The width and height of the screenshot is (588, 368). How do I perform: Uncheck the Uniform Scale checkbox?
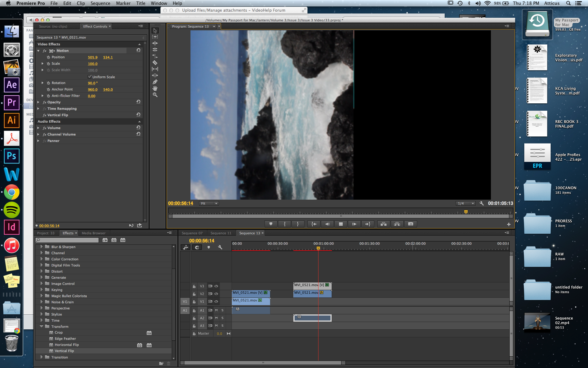click(x=90, y=77)
